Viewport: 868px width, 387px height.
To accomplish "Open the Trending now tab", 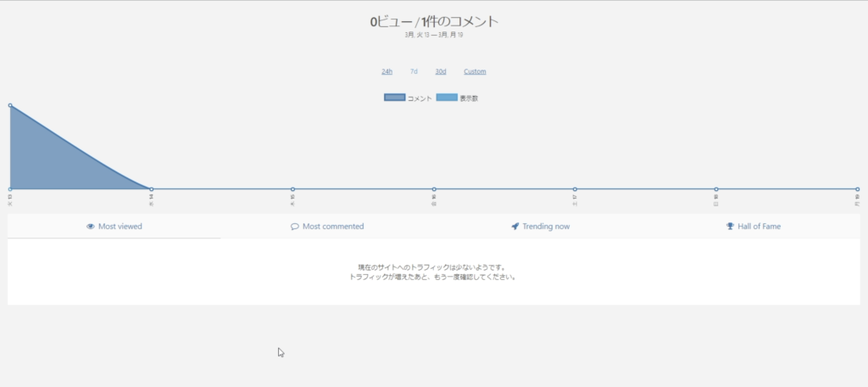I will (540, 227).
